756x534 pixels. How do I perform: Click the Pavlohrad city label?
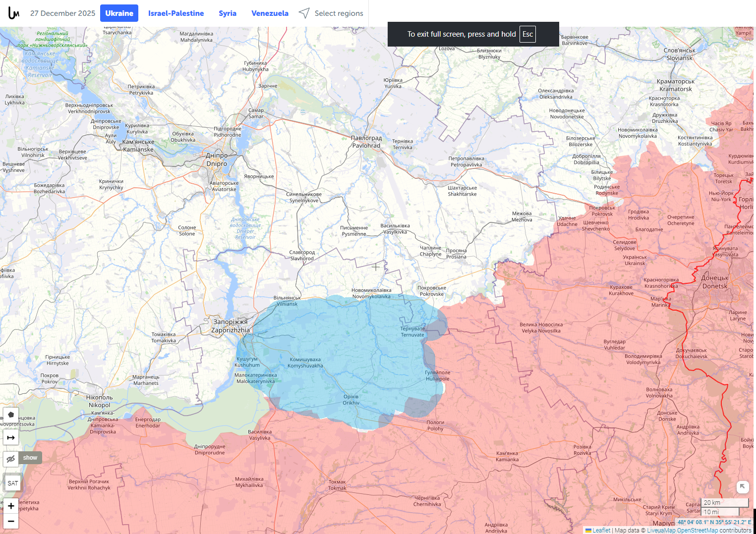[366, 142]
